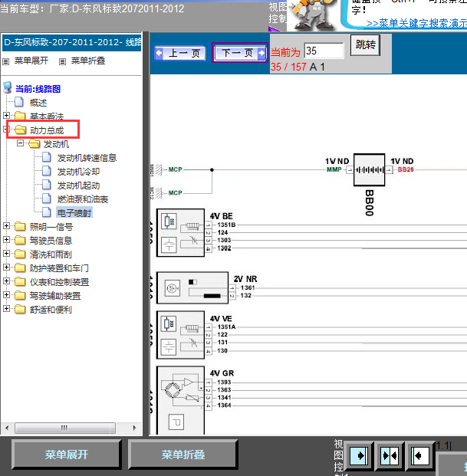Click the view control inward-arrows icon
The width and height of the screenshot is (467, 476).
click(390, 455)
